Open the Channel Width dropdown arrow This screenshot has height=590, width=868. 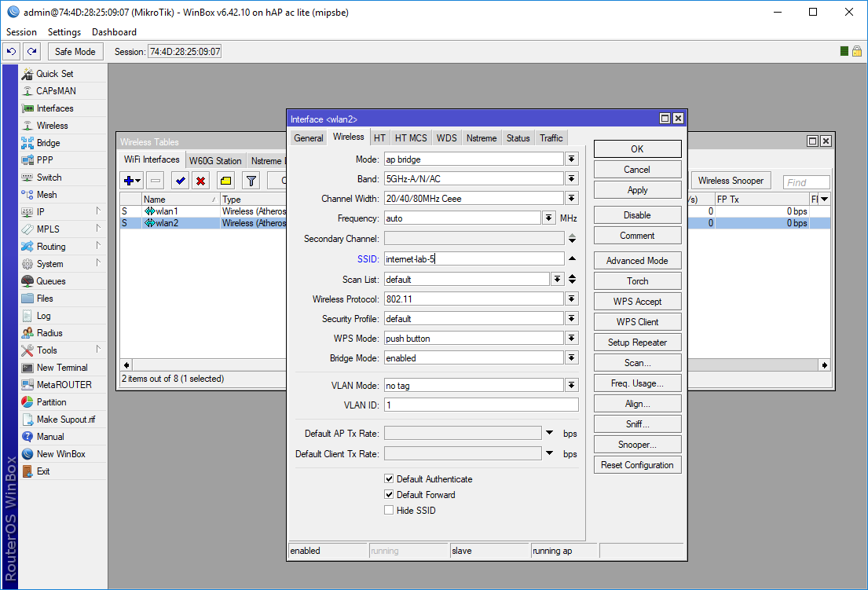click(572, 198)
